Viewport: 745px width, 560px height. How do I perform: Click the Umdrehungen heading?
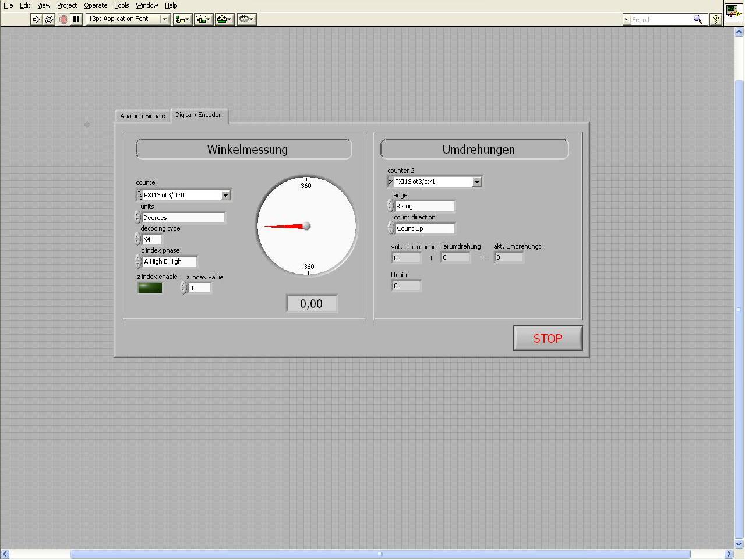tap(479, 150)
